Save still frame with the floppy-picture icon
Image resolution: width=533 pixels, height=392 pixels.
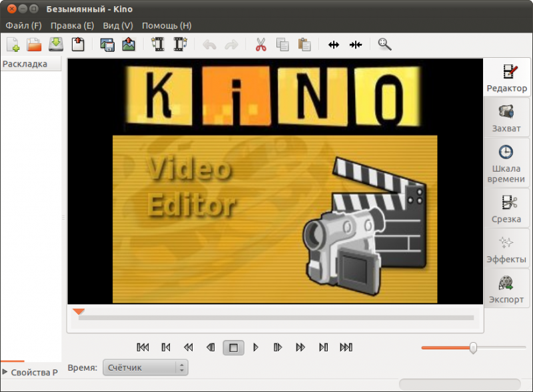107,45
